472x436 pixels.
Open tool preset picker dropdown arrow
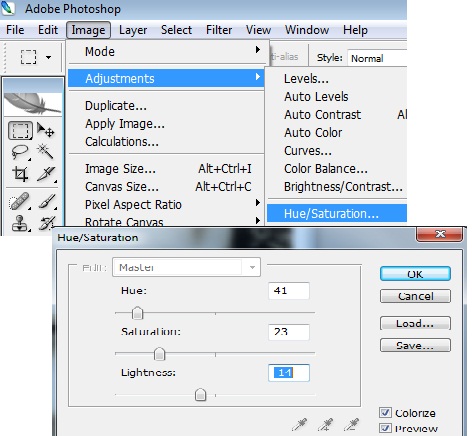click(49, 57)
